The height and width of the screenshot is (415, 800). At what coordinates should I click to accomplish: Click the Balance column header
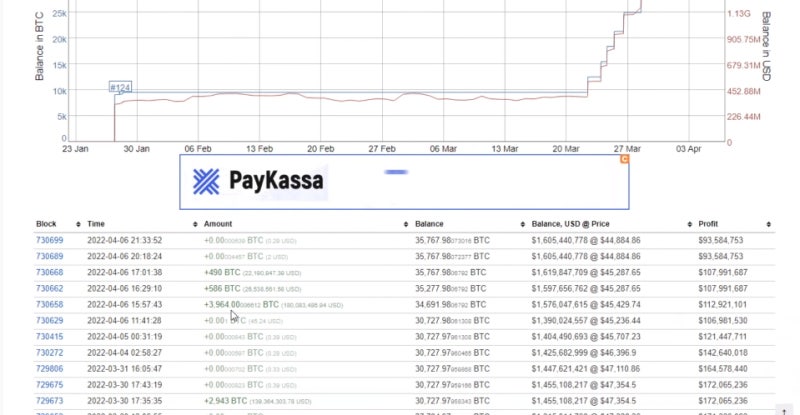click(x=429, y=224)
